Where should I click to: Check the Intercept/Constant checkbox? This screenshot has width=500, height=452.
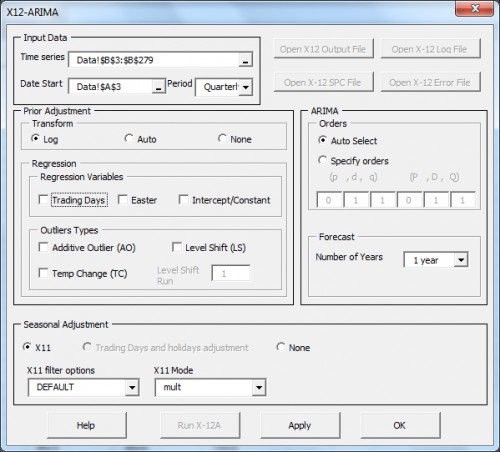184,200
